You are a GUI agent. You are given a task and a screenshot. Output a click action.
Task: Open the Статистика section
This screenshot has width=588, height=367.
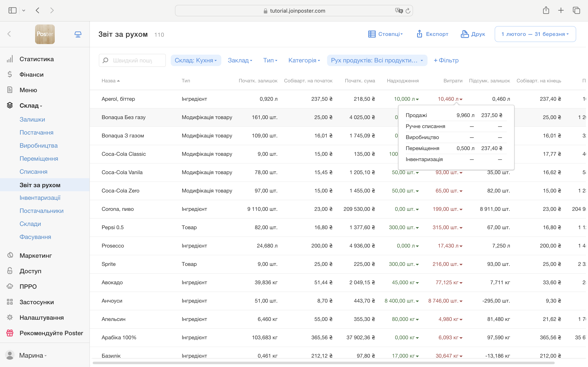coord(37,59)
